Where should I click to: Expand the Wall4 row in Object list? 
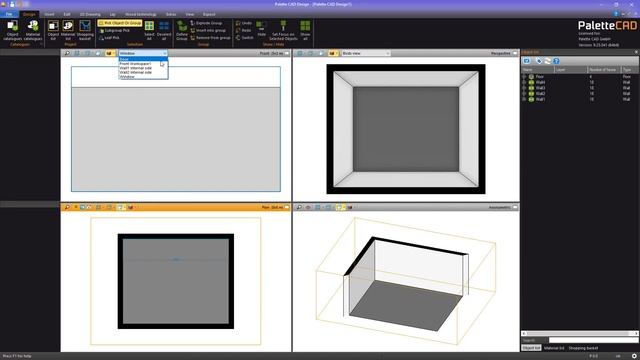coord(524,82)
